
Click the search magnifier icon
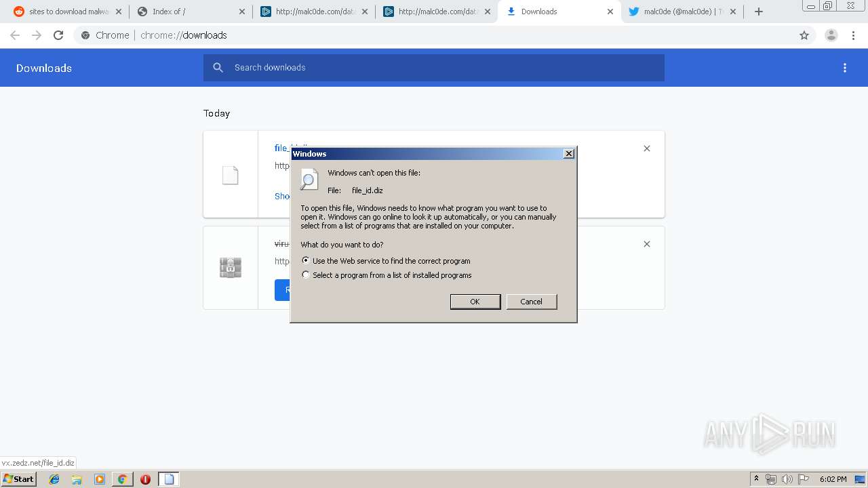(x=218, y=68)
